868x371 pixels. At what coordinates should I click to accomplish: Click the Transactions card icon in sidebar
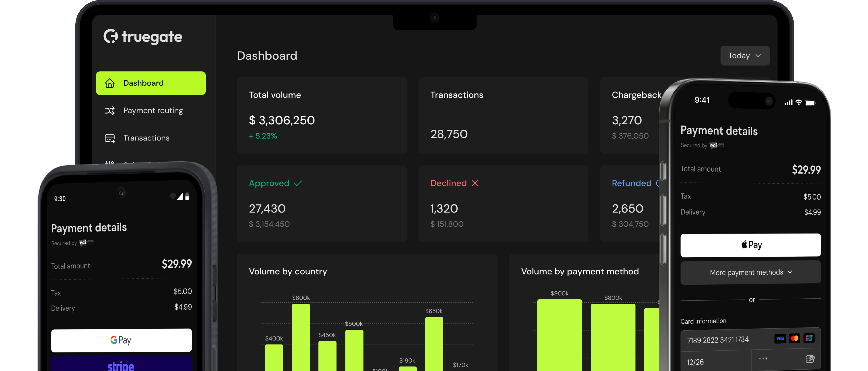click(109, 138)
